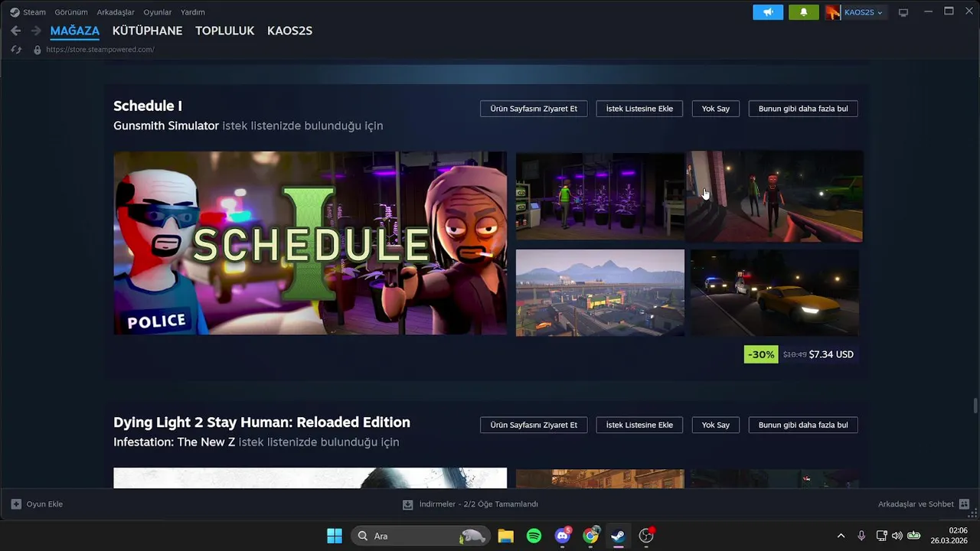980x551 pixels.
Task: Click Oyun Ekle to add a game
Action: click(44, 504)
